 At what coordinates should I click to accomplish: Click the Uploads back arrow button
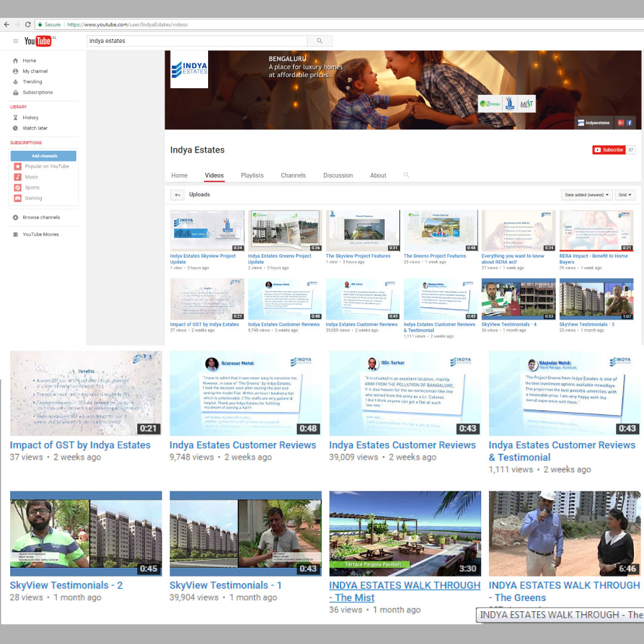(x=177, y=194)
